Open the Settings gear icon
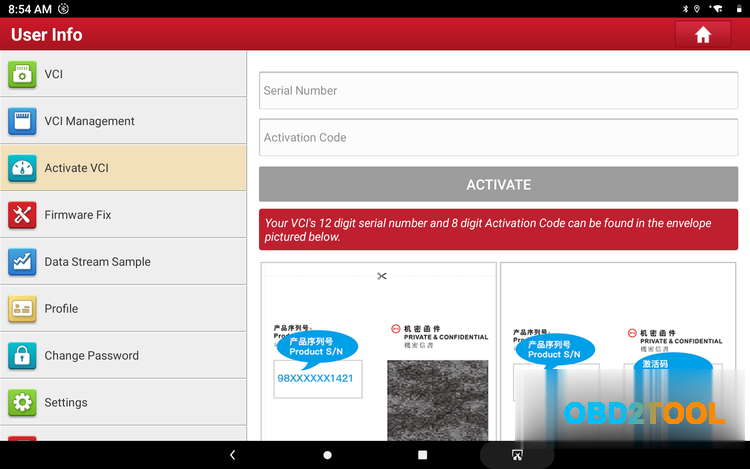The width and height of the screenshot is (750, 469). tap(22, 402)
